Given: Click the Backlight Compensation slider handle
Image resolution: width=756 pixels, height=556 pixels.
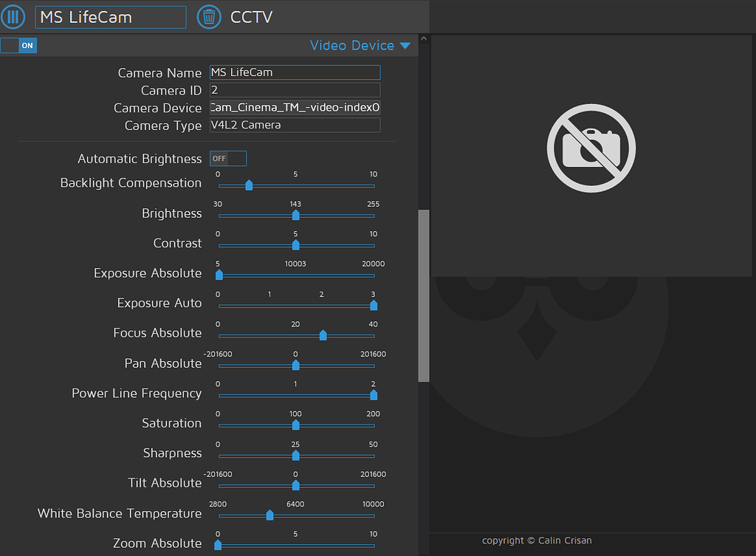Looking at the screenshot, I should coord(248,185).
